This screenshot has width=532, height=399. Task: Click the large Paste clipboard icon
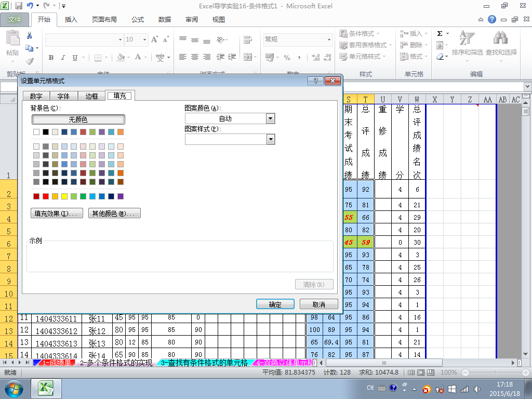pyautogui.click(x=13, y=38)
